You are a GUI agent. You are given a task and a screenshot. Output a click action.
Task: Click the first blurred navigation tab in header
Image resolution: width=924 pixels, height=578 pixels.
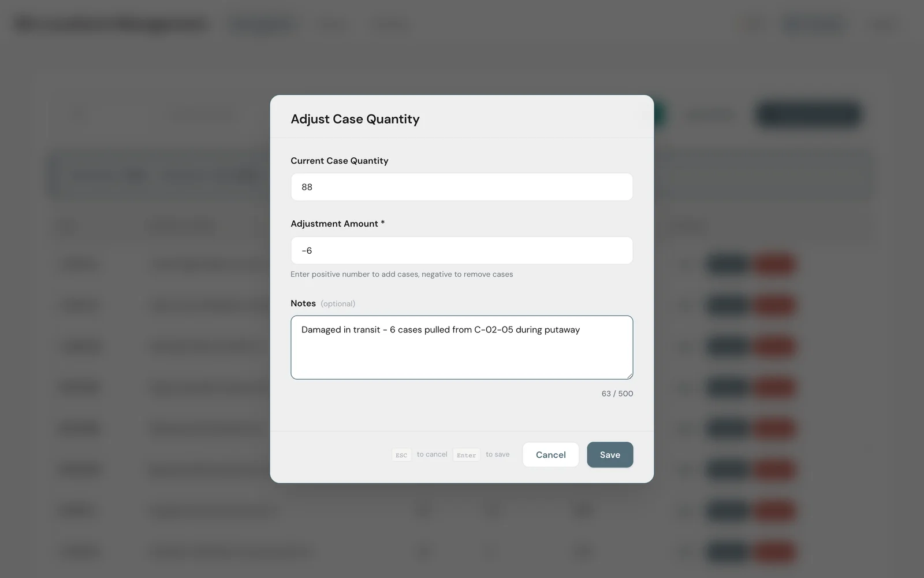click(x=264, y=25)
